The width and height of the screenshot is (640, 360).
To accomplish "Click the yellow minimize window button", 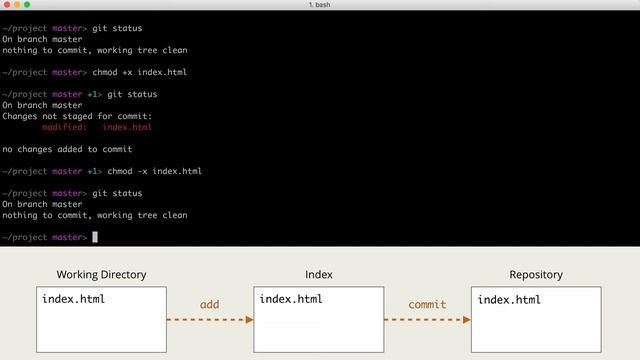I will click(x=17, y=4).
